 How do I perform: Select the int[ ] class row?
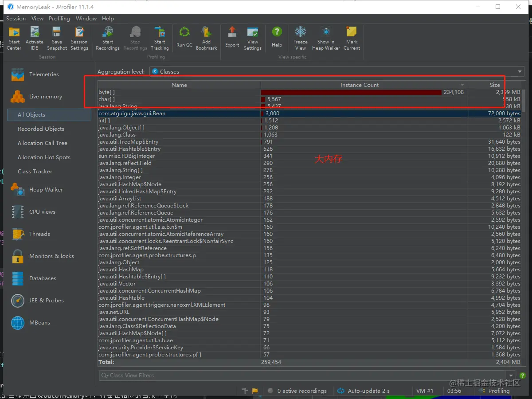(x=309, y=121)
